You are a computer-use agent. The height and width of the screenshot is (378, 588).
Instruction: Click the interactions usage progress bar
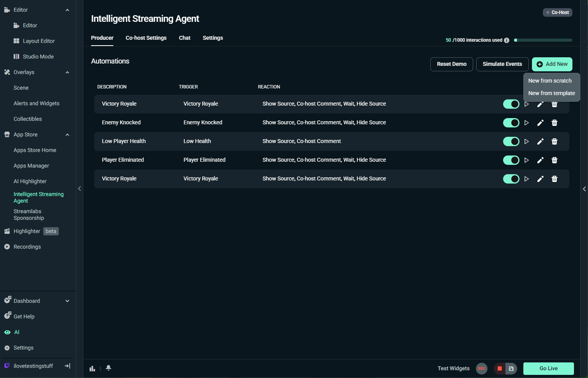543,40
